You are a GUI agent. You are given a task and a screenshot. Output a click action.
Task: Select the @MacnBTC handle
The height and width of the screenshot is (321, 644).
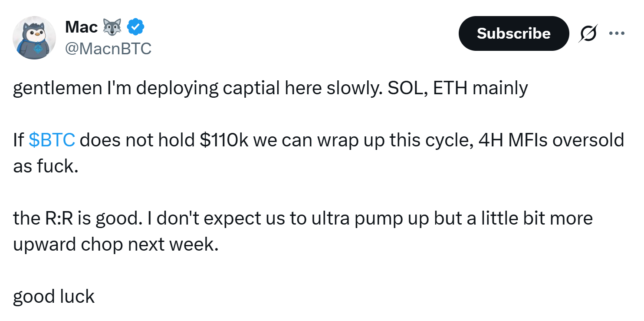(108, 49)
